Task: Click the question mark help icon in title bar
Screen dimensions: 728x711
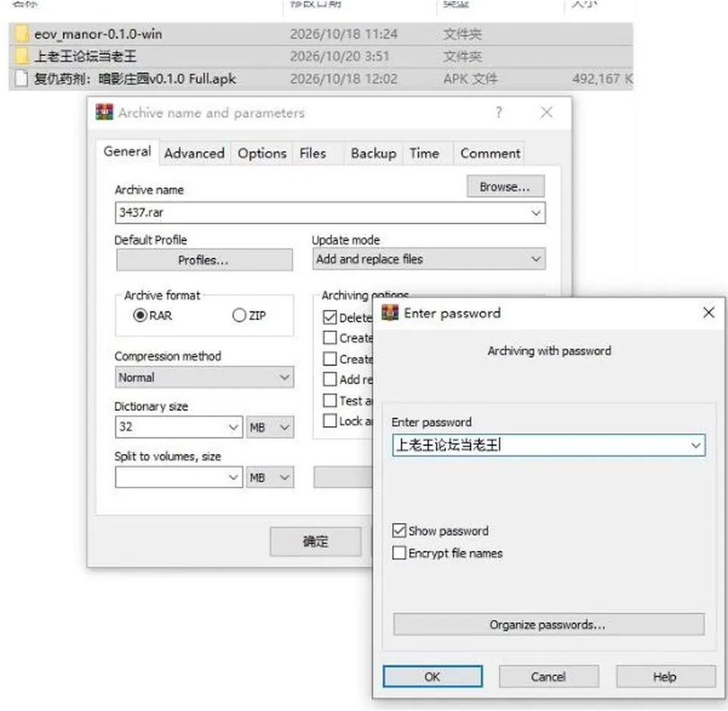Action: coord(499,112)
